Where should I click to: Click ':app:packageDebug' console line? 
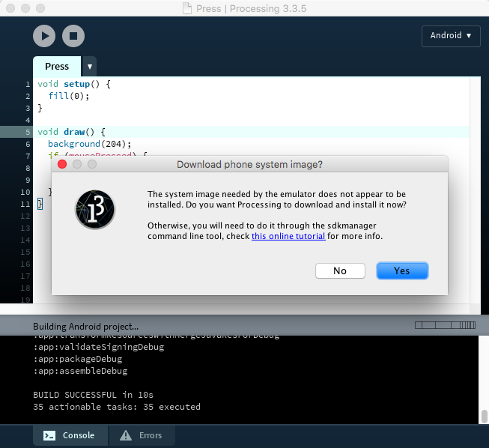78,359
